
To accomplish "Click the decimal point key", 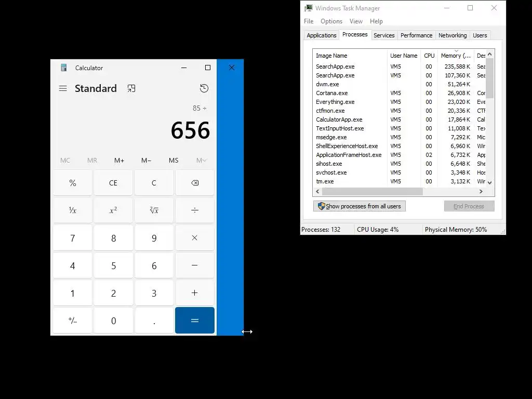I will coord(154,320).
